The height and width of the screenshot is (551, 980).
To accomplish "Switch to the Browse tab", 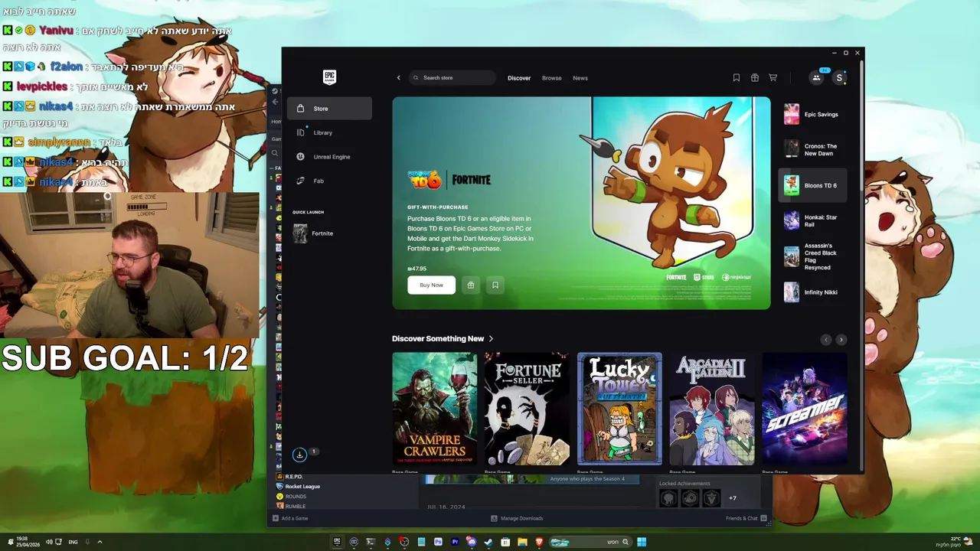I will [552, 78].
